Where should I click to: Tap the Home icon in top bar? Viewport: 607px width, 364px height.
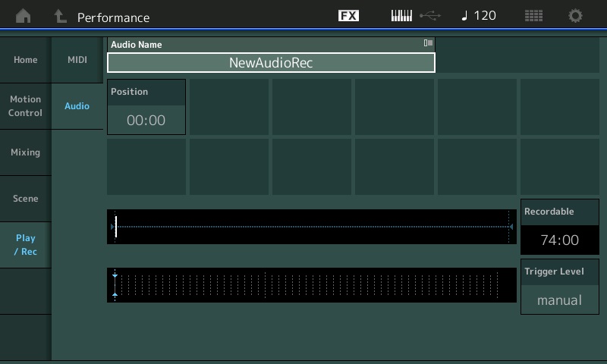pos(24,16)
